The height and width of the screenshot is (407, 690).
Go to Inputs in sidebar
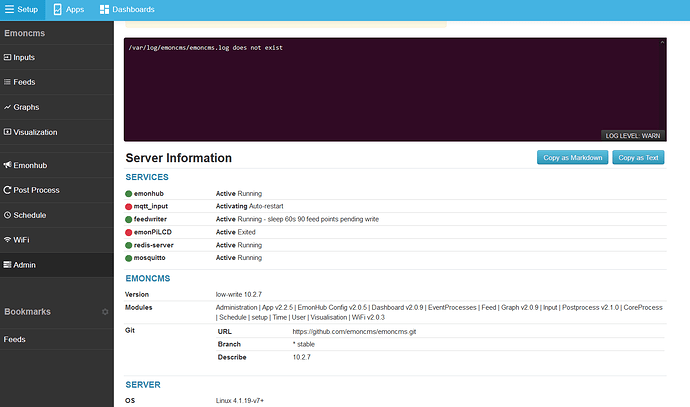(x=57, y=57)
